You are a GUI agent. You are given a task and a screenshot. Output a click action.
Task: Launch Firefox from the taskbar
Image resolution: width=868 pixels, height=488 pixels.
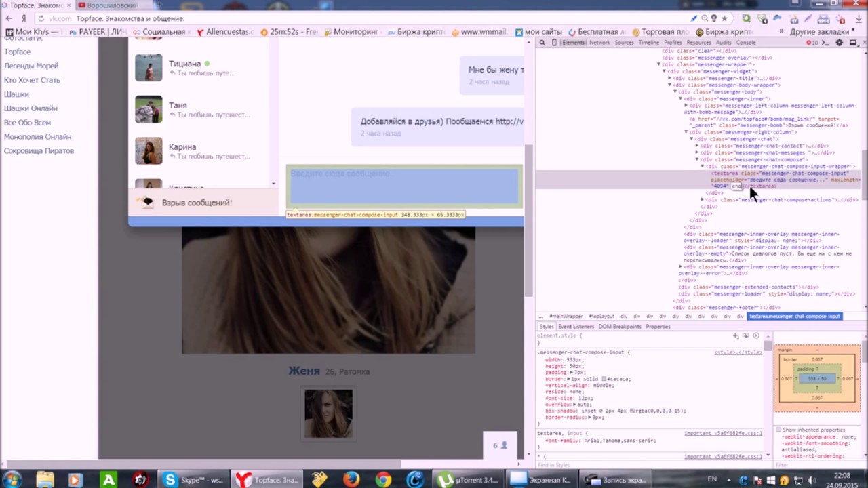351,479
